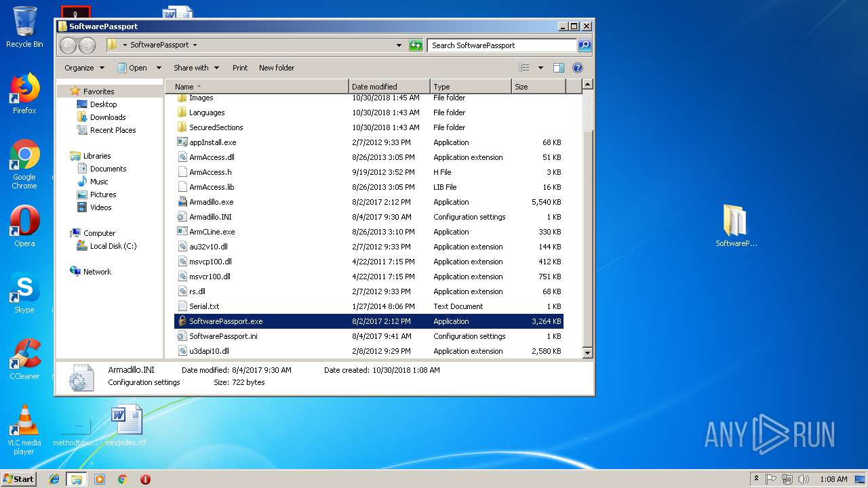Image resolution: width=868 pixels, height=488 pixels.
Task: Open the address bar history dropdown
Action: click(399, 45)
